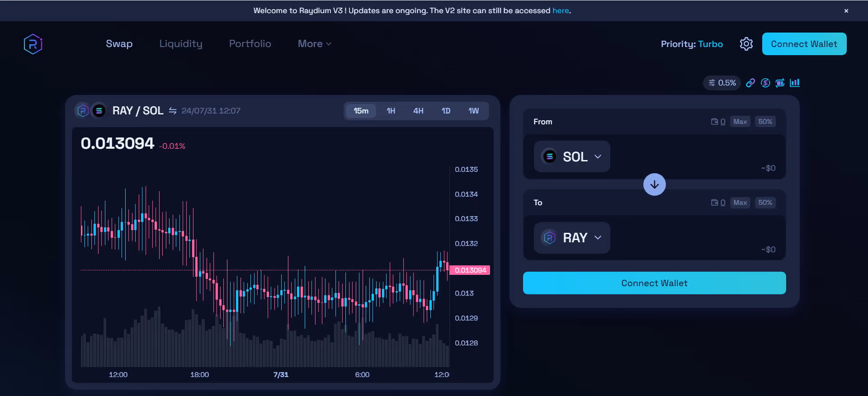Change the Priority: Turbo setting
868x396 pixels.
pos(692,44)
